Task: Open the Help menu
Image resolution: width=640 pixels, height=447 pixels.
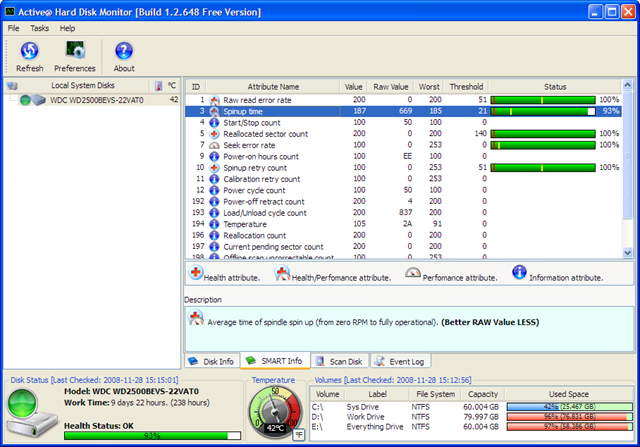Action: coord(67,28)
